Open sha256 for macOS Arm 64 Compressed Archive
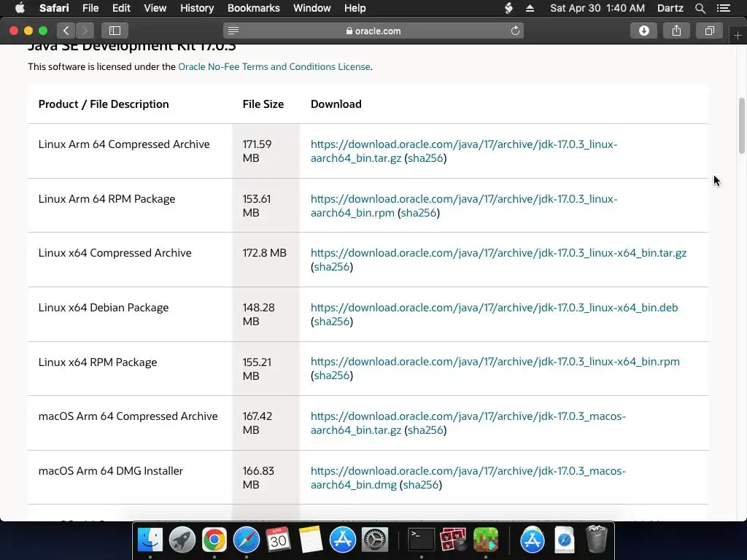747x560 pixels. click(425, 430)
